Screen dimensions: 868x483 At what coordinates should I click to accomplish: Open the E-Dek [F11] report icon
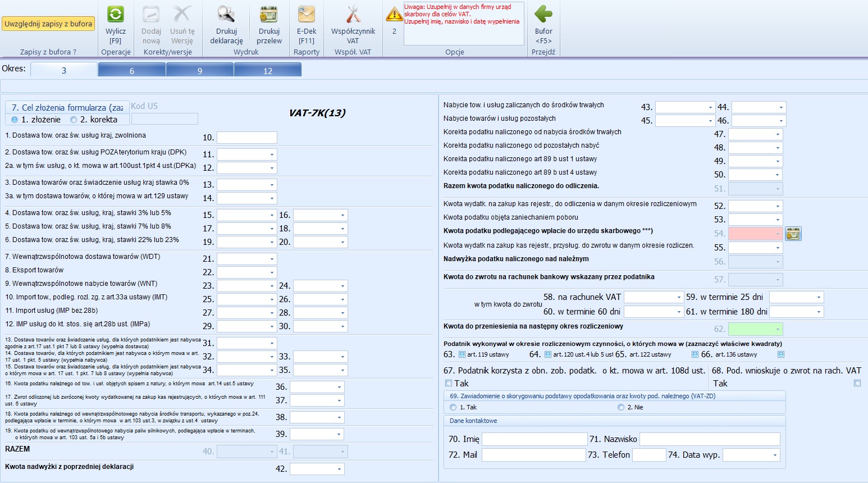[306, 14]
